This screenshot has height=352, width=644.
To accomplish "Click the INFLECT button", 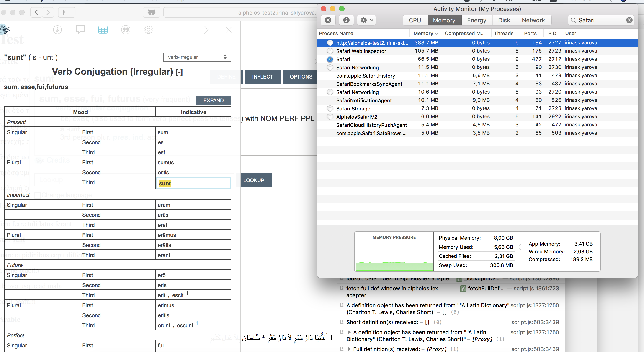I will [x=263, y=77].
